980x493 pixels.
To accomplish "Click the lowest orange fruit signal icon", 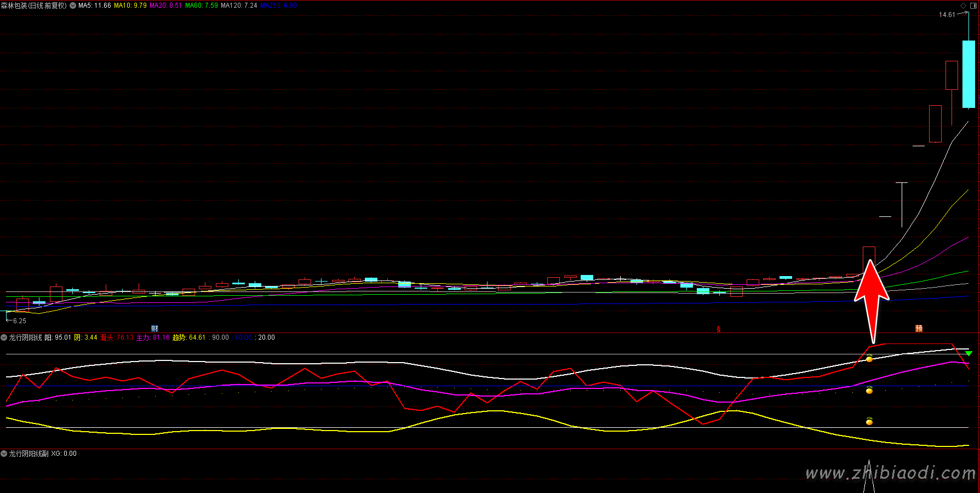I will pyautogui.click(x=869, y=421).
